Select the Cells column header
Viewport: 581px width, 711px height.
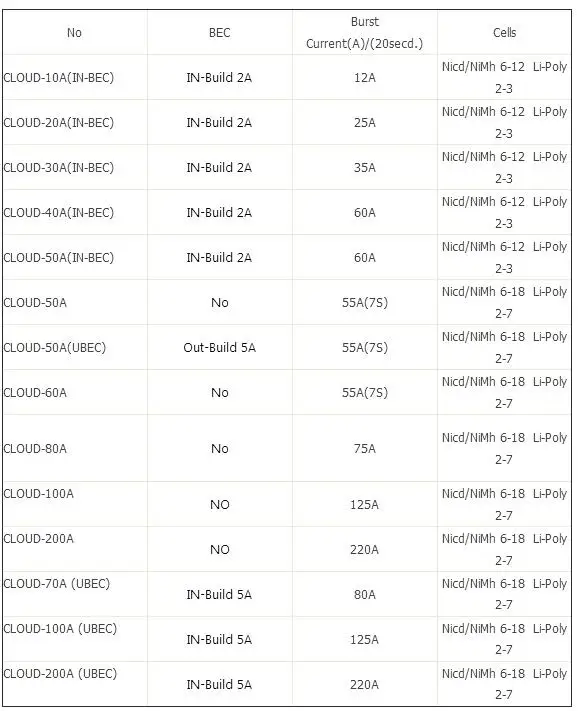point(504,33)
